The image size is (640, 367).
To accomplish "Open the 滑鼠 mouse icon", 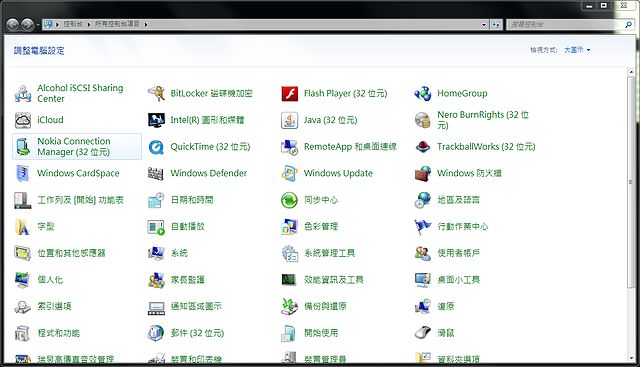I will pos(423,333).
